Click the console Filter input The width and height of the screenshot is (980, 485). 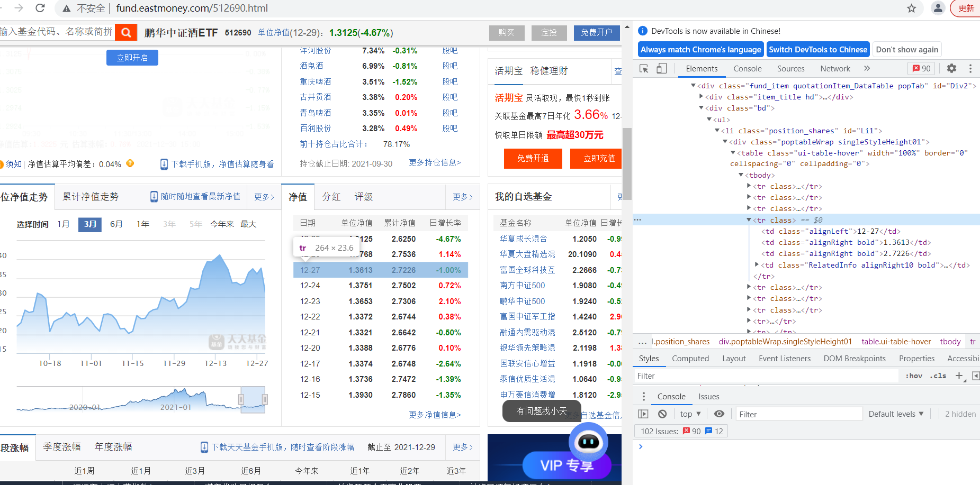(x=799, y=414)
